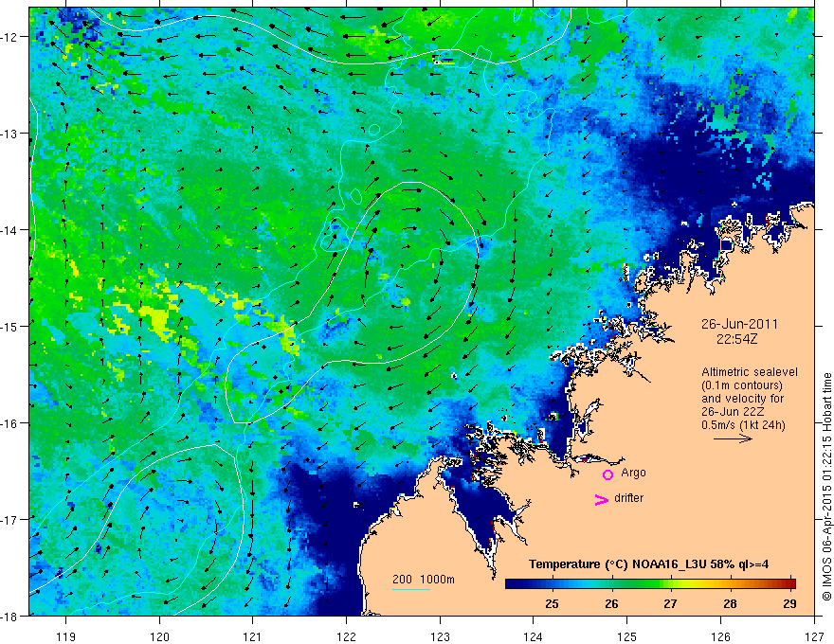Click the latitude axis label '-12'
This screenshot has width=834, height=644.
11,37
